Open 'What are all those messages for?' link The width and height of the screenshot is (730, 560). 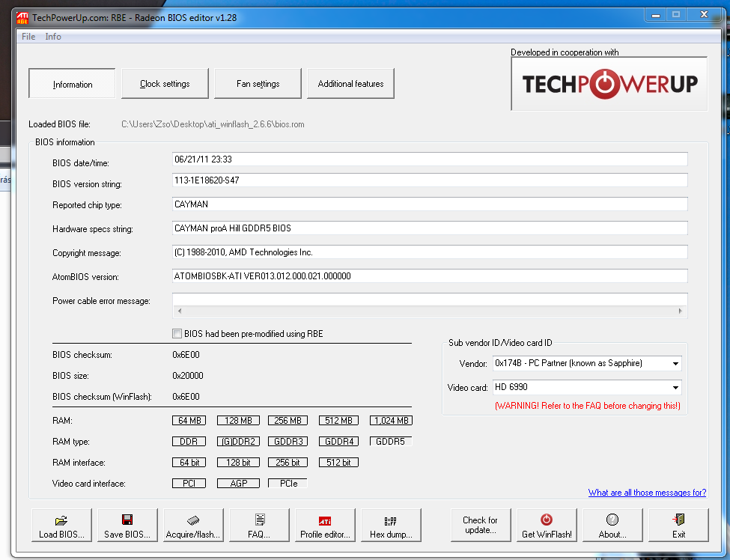(647, 493)
